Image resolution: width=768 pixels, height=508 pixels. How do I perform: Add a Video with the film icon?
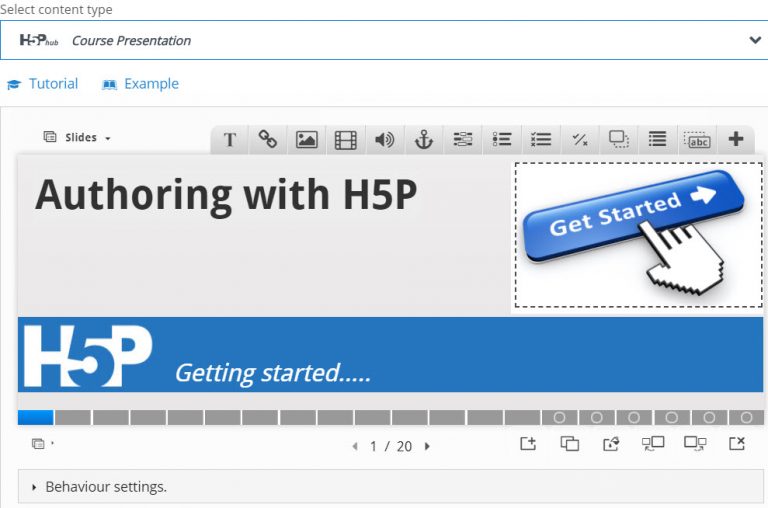click(345, 140)
